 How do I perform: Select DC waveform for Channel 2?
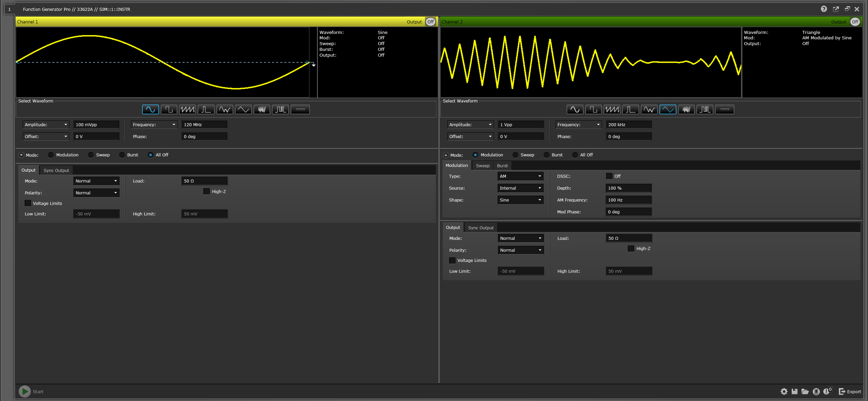pos(725,110)
